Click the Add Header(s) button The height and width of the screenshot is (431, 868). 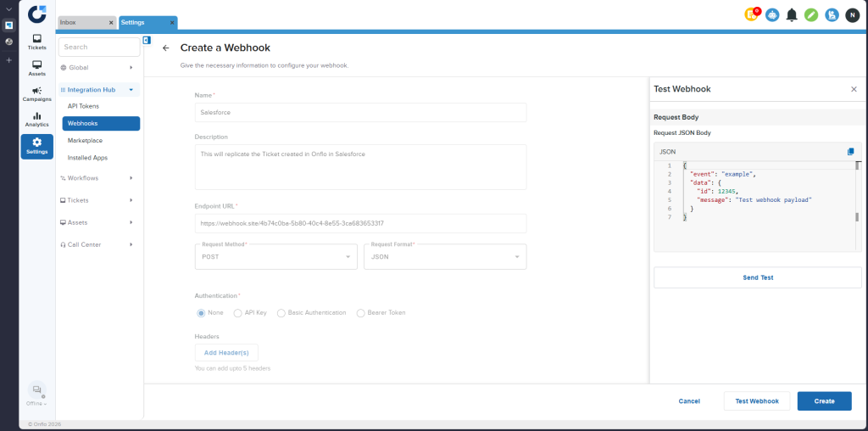click(x=226, y=353)
